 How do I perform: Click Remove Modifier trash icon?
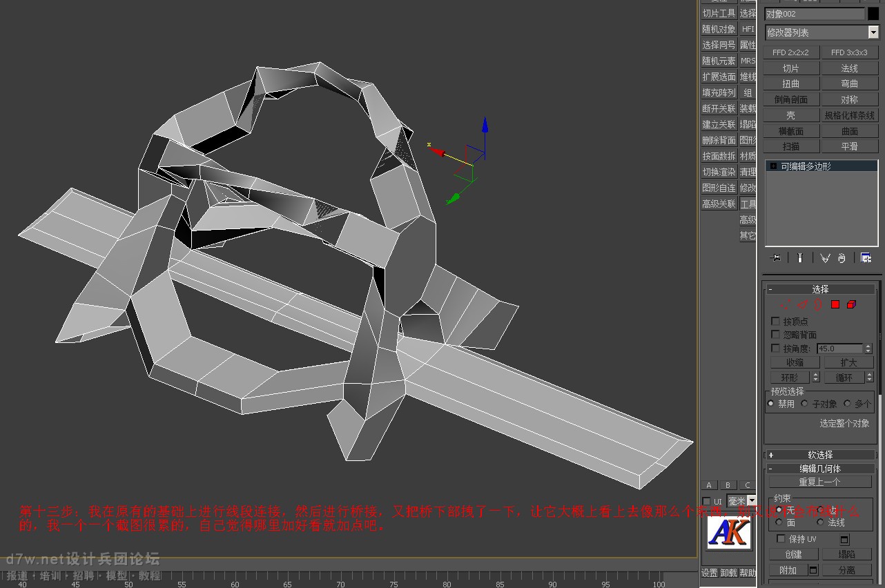[x=842, y=258]
